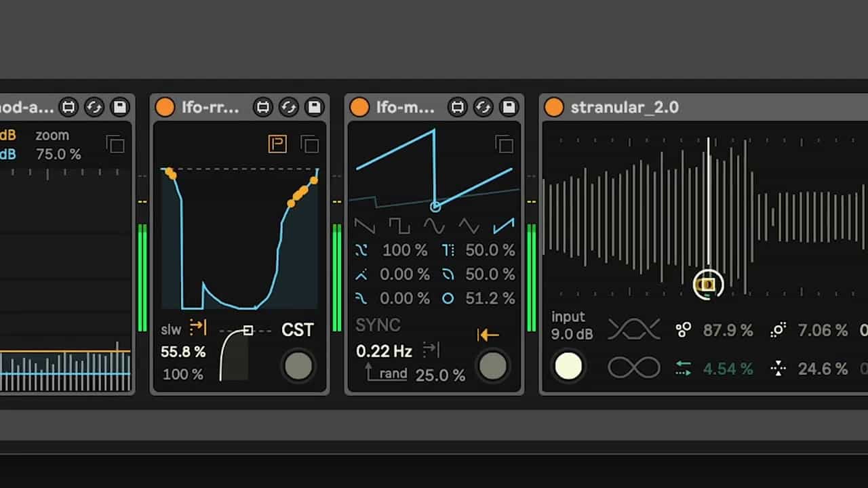Screen dimensions: 868x488
Task: Click the 87.9 % value in stranular
Action: [x=728, y=330]
